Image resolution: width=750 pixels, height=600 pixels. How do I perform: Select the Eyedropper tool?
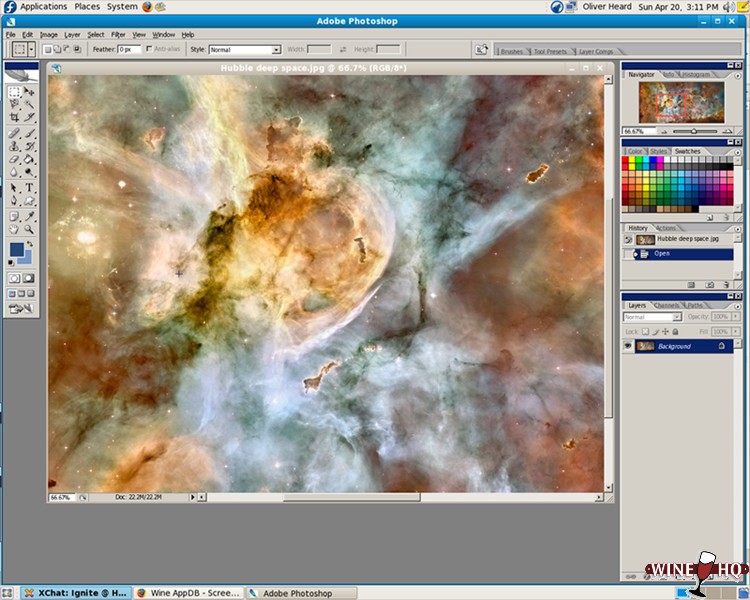[x=29, y=216]
